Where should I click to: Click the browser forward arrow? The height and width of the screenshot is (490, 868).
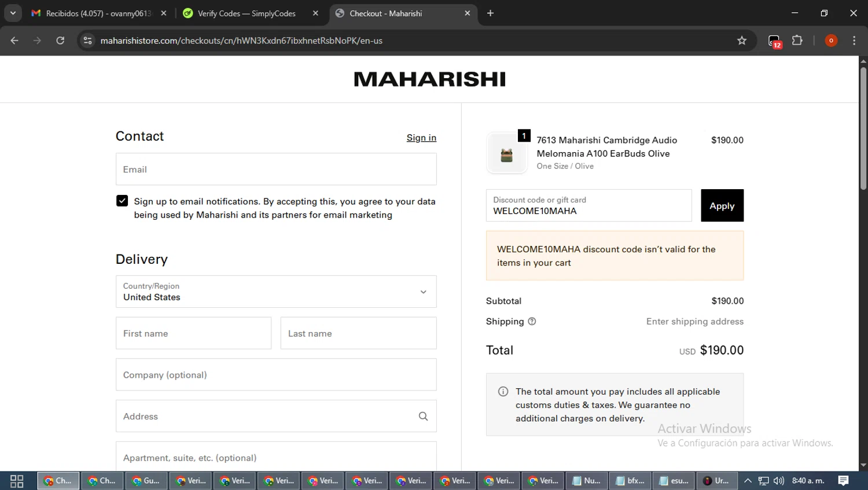click(37, 40)
